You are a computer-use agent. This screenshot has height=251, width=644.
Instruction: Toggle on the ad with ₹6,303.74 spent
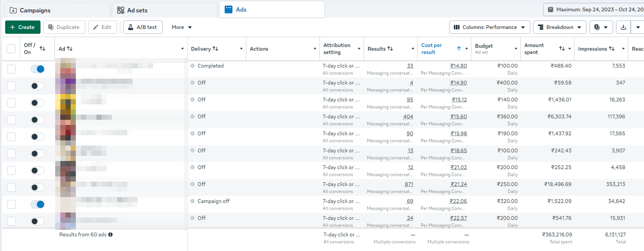(37, 119)
